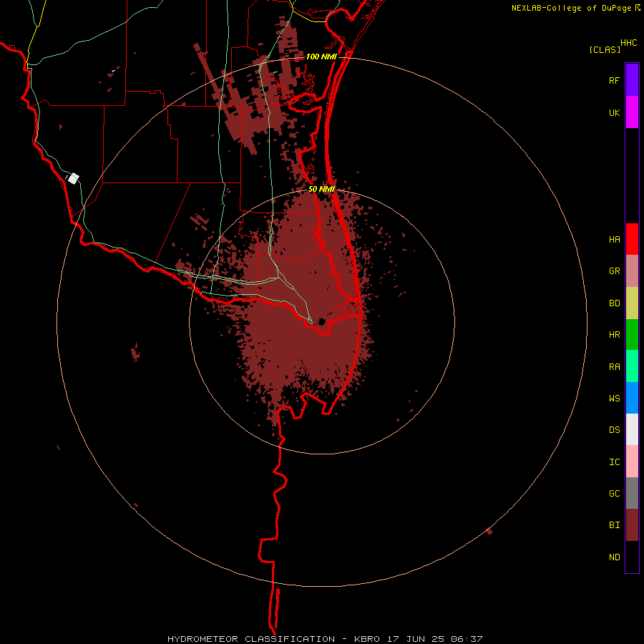Click the DS legend label

coord(614,430)
